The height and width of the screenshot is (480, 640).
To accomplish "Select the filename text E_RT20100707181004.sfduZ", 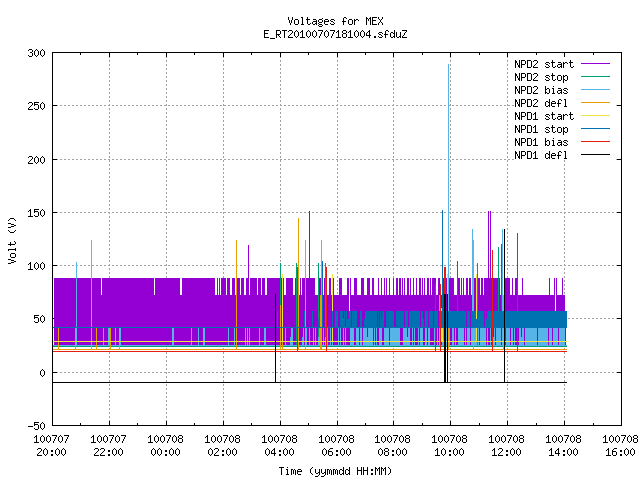I will coord(335,34).
